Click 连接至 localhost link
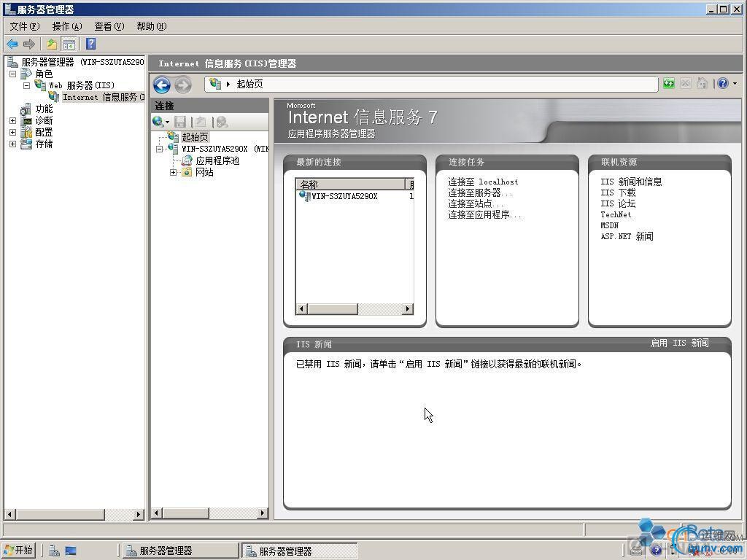 (483, 182)
